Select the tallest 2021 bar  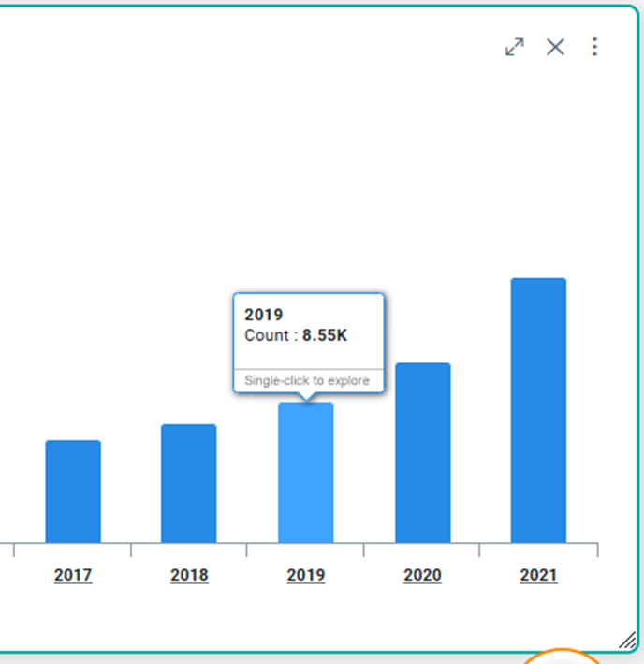[x=538, y=410]
